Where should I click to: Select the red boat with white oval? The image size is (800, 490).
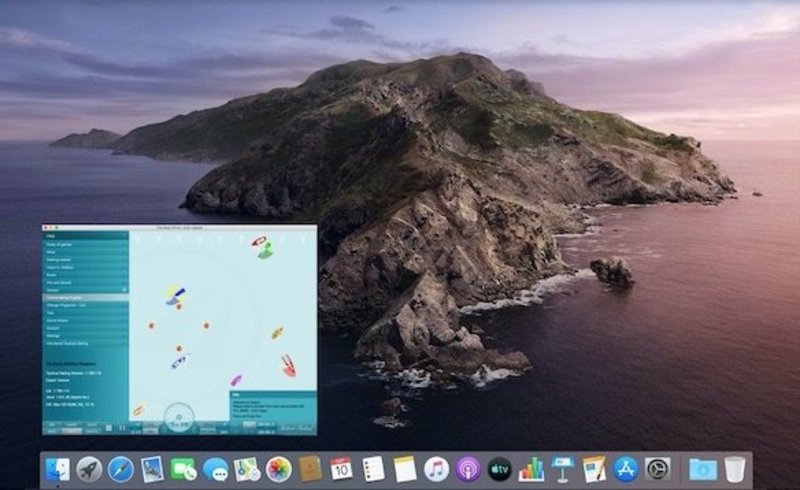pos(259,241)
